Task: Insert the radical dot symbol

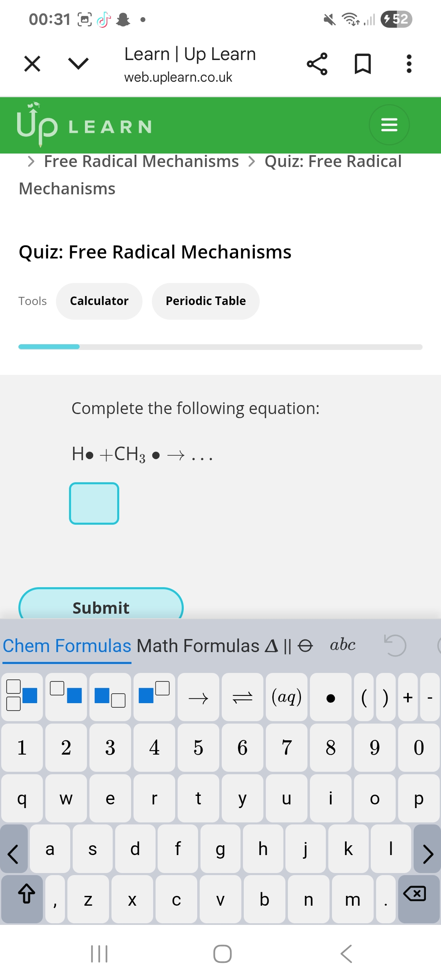Action: click(331, 697)
